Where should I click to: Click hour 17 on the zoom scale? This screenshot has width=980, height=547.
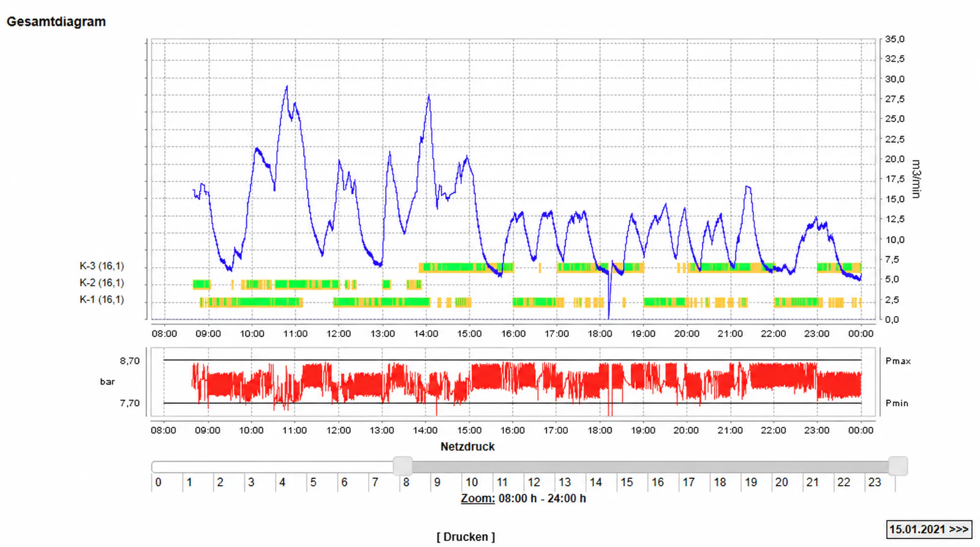[x=688, y=483]
